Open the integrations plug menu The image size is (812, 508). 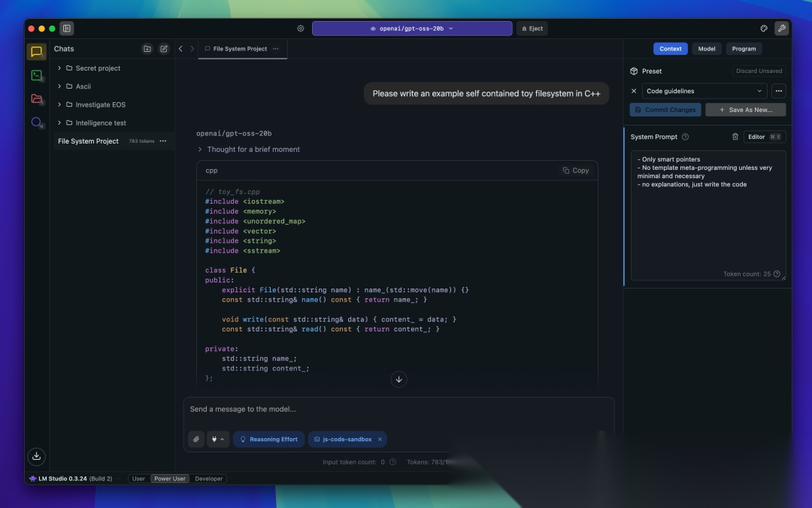point(217,439)
